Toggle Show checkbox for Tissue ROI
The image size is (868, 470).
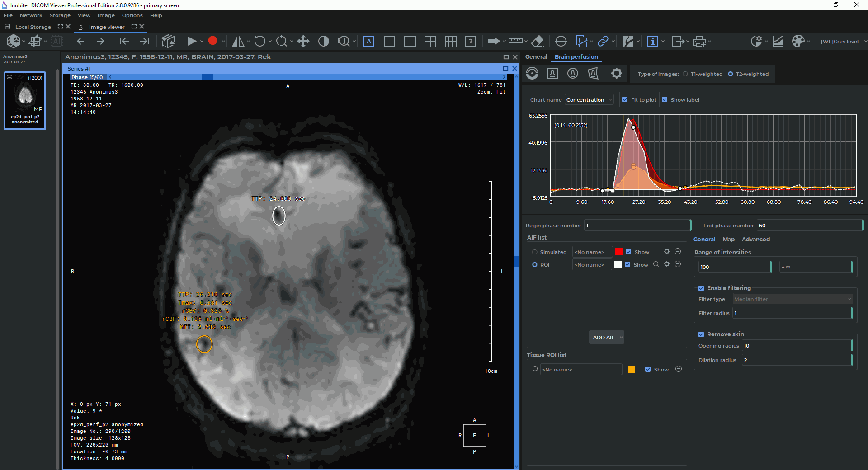tap(648, 369)
